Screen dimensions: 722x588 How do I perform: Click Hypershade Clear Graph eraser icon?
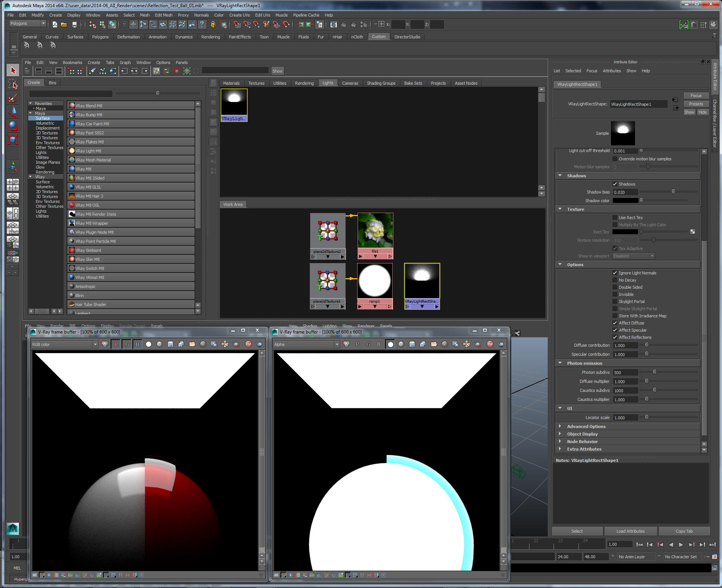[x=93, y=71]
